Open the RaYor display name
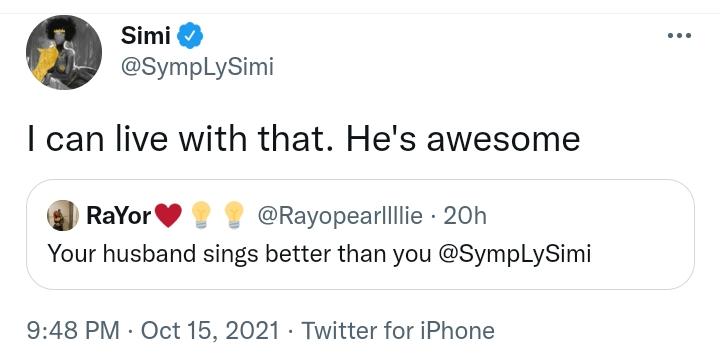 118,215
